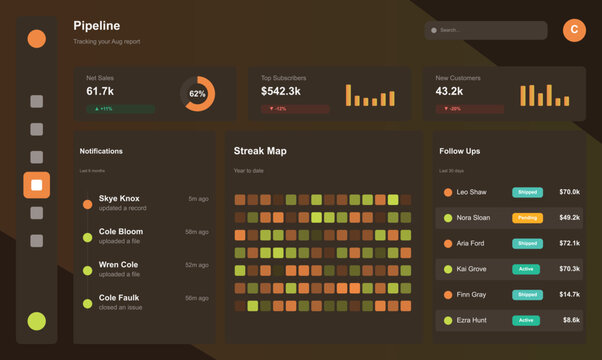Click the green circle at sidebar bottom
The width and height of the screenshot is (602, 360).
tap(36, 321)
